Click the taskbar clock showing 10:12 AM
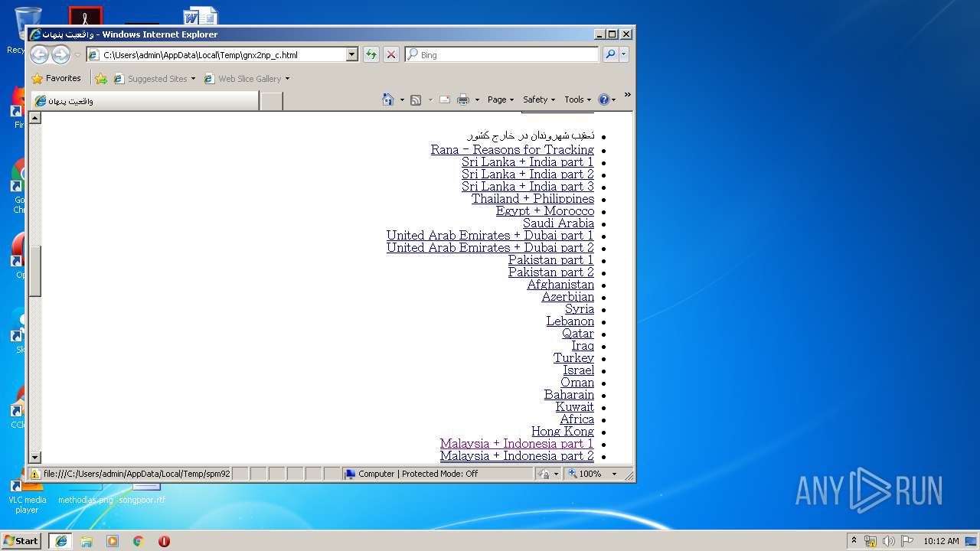 tap(941, 541)
